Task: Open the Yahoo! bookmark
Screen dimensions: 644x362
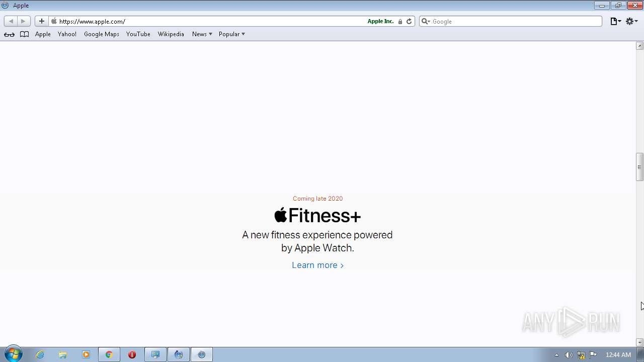Action: click(x=67, y=34)
